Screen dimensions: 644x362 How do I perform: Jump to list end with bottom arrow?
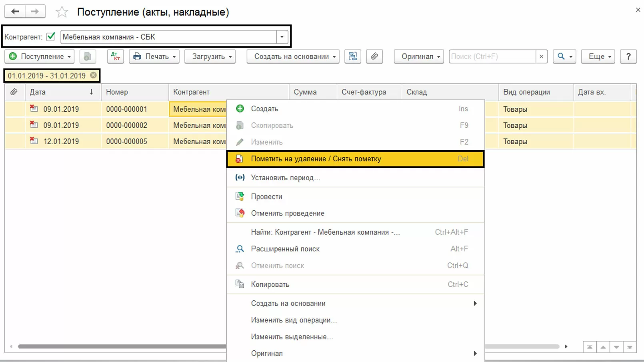630,347
